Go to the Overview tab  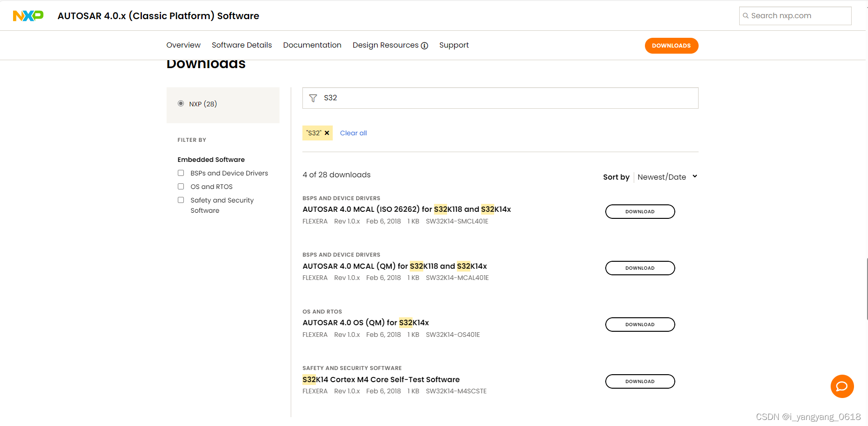click(x=183, y=45)
